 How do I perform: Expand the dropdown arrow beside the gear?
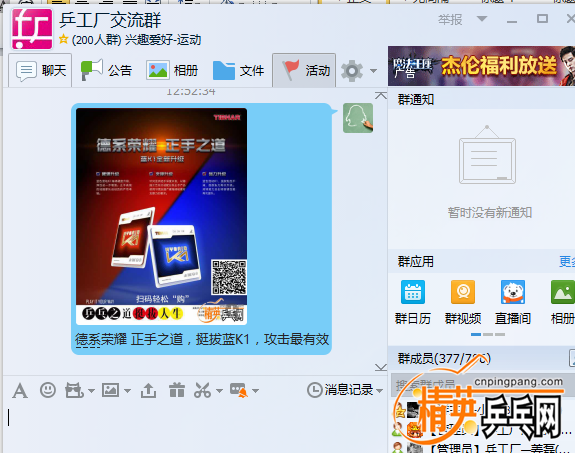click(x=373, y=71)
